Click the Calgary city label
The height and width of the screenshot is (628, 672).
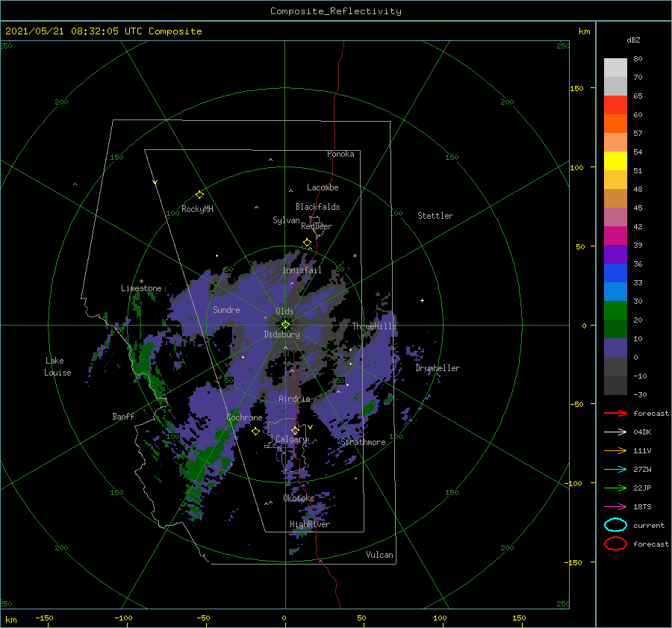coord(291,439)
